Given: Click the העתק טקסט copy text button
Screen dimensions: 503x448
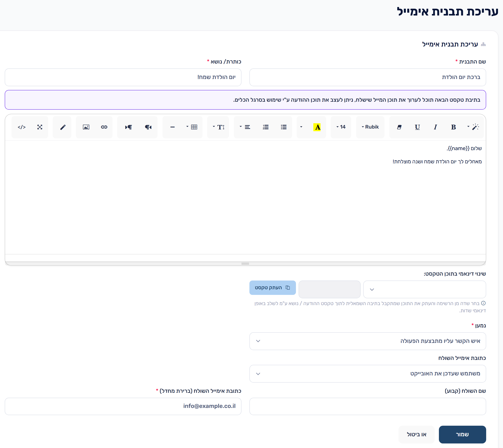Looking at the screenshot, I should (x=272, y=288).
